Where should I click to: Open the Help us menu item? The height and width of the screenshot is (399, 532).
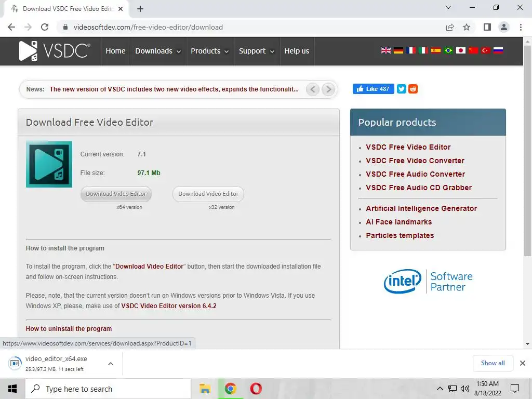[297, 51]
